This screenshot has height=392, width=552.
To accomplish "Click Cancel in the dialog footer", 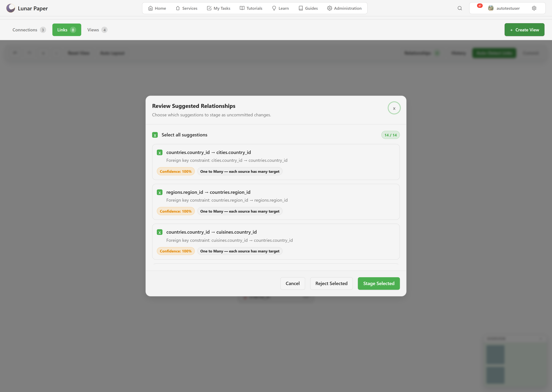I will (x=292, y=283).
